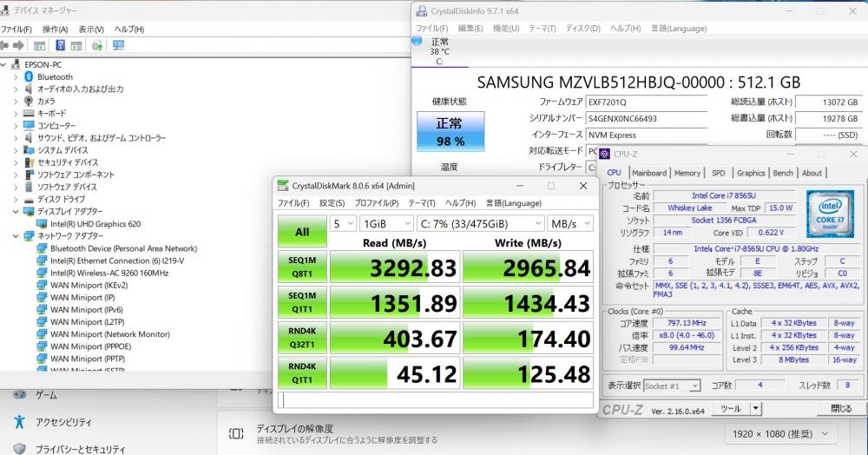Open CrystalDiskInfo ディスク(D) menu
Viewport: 868px width, 455px height.
(583, 29)
